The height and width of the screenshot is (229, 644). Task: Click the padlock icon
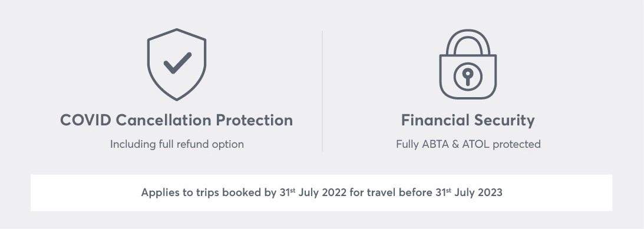click(x=468, y=64)
